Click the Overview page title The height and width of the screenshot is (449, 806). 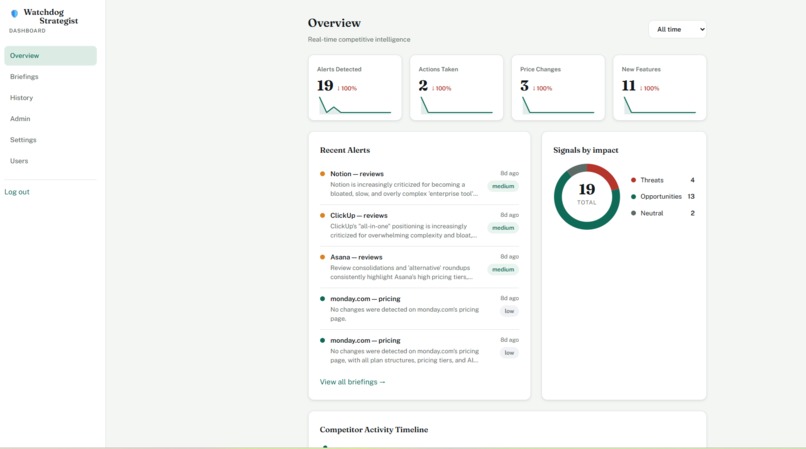pos(334,23)
